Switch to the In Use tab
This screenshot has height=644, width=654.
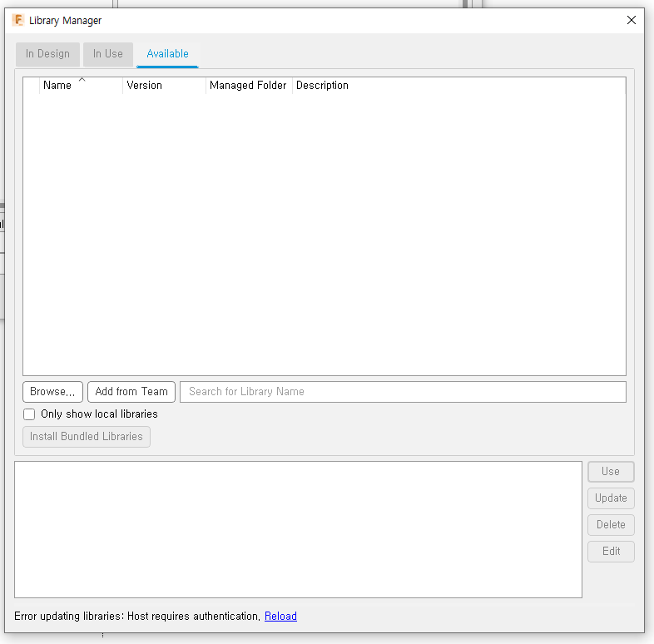(x=108, y=54)
